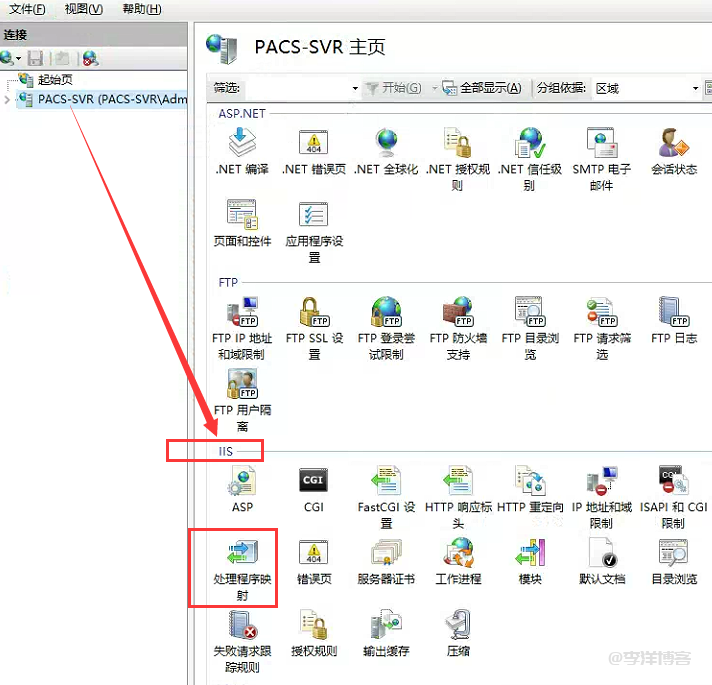Viewport: 712px width, 685px height.
Task: Open the CGI feature icon
Action: click(x=313, y=481)
